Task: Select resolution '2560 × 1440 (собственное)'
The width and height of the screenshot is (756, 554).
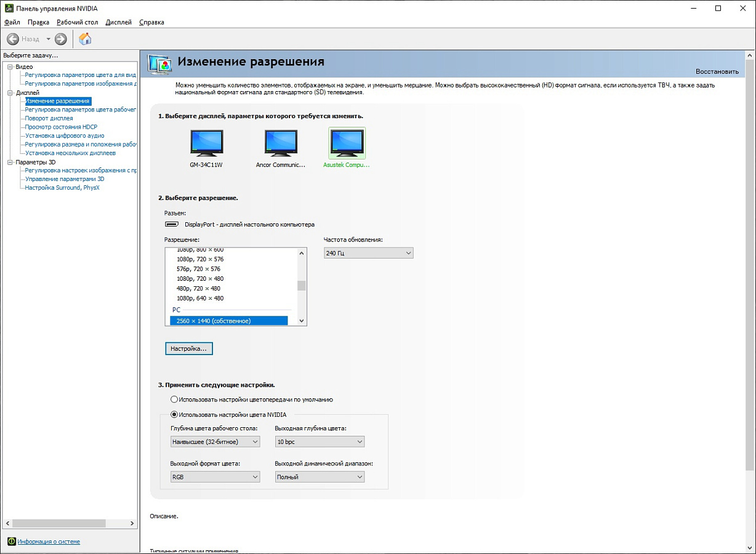Action: coord(229,321)
